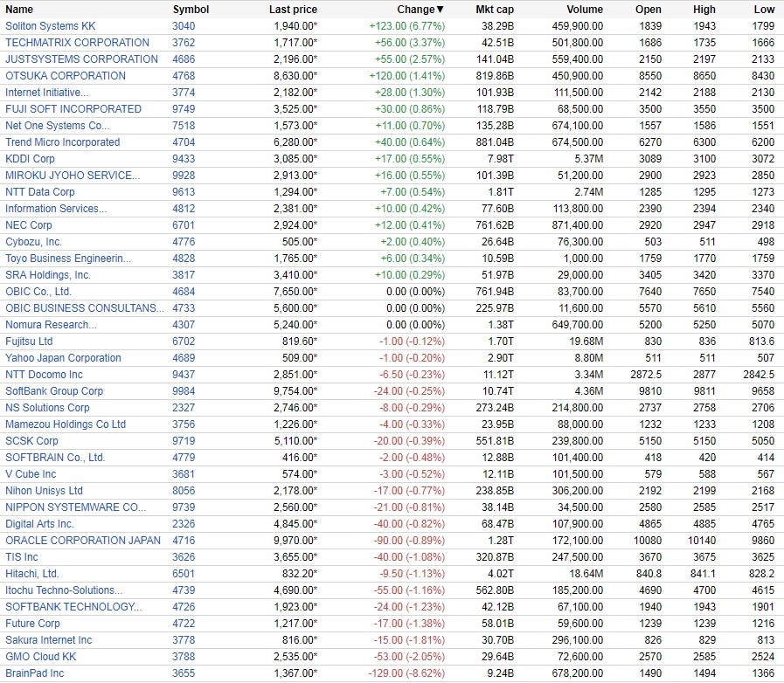This screenshot has width=784, height=683.
Task: Select the -129.00 (-8.62%) change value
Action: point(406,673)
